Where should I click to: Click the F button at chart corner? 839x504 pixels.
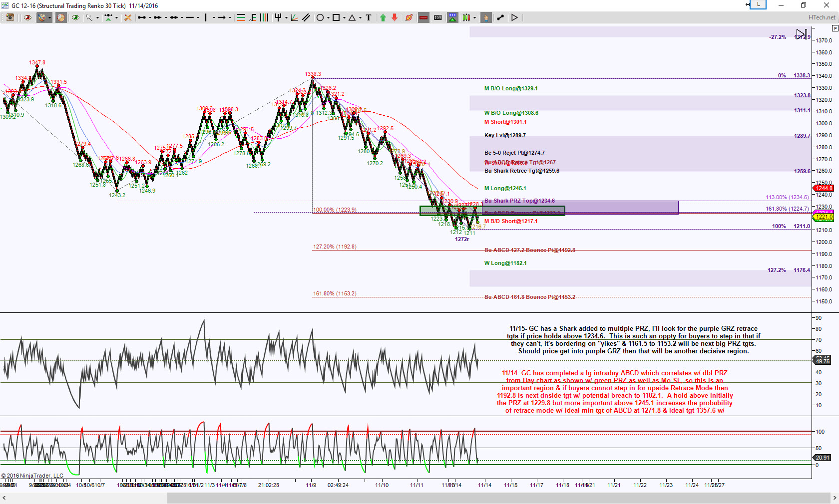click(835, 28)
